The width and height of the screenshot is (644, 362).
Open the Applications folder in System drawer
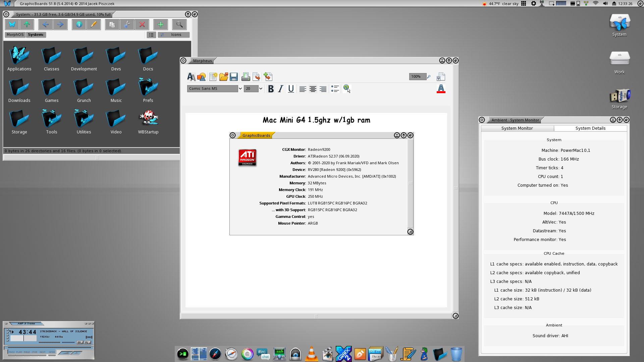point(19,55)
